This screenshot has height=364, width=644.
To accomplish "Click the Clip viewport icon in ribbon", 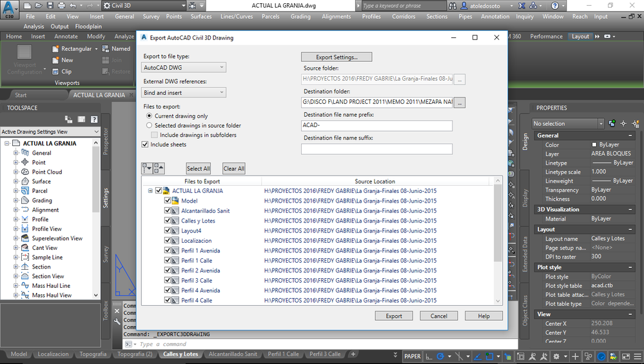I will tap(55, 72).
